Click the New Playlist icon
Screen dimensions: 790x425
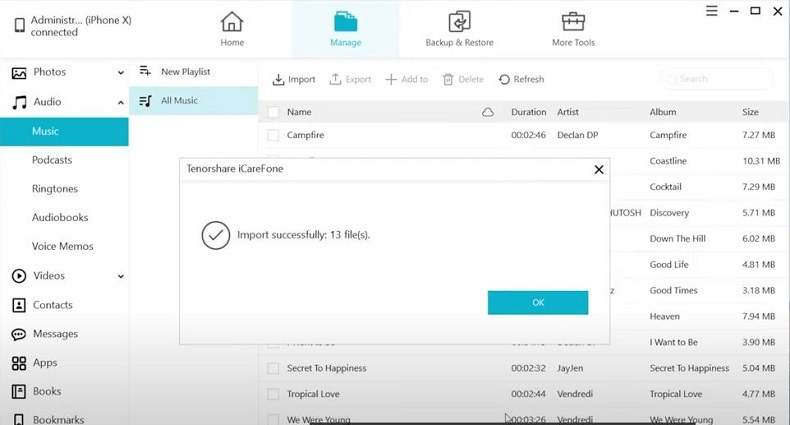coord(145,72)
